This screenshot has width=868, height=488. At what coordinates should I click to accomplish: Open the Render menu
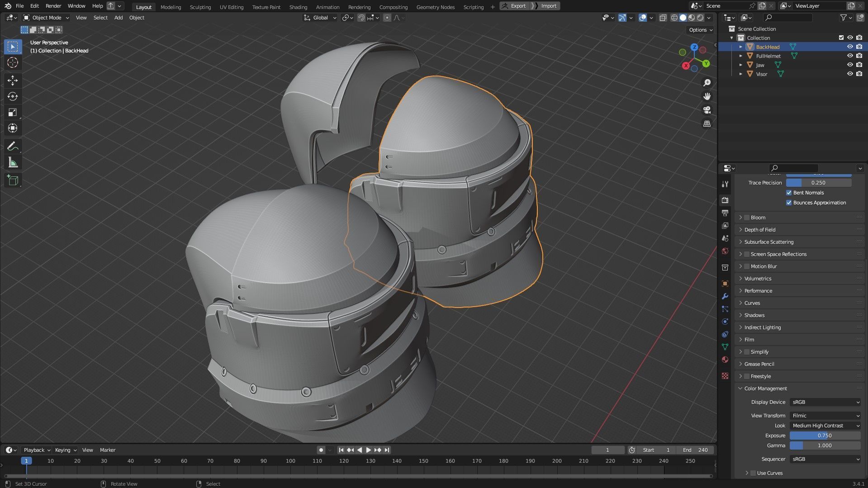point(53,6)
